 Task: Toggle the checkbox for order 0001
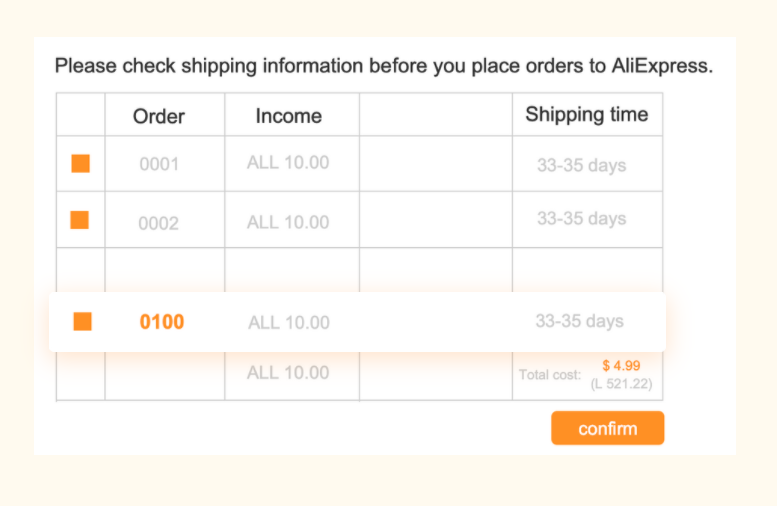pos(81,163)
